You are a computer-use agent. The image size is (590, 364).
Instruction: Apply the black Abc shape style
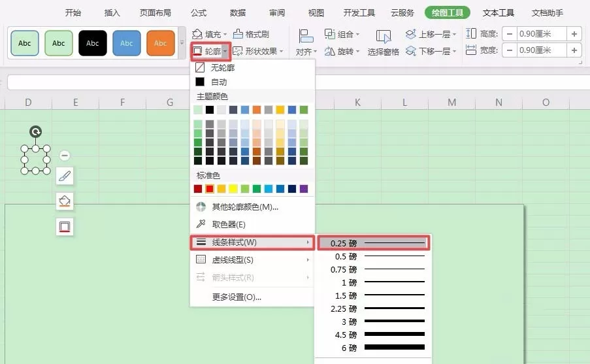[93, 43]
